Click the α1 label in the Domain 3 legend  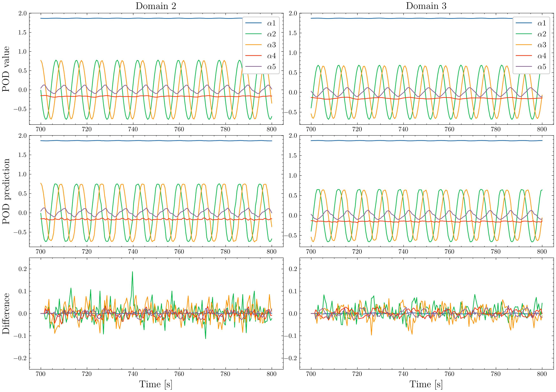click(x=542, y=23)
